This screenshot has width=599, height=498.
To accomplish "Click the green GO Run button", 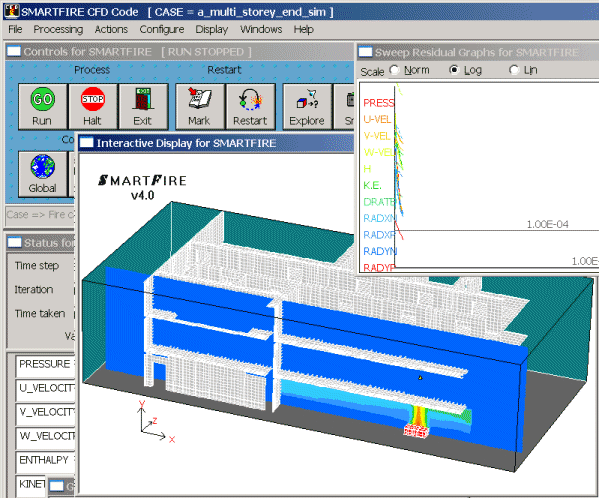I will click(x=42, y=107).
